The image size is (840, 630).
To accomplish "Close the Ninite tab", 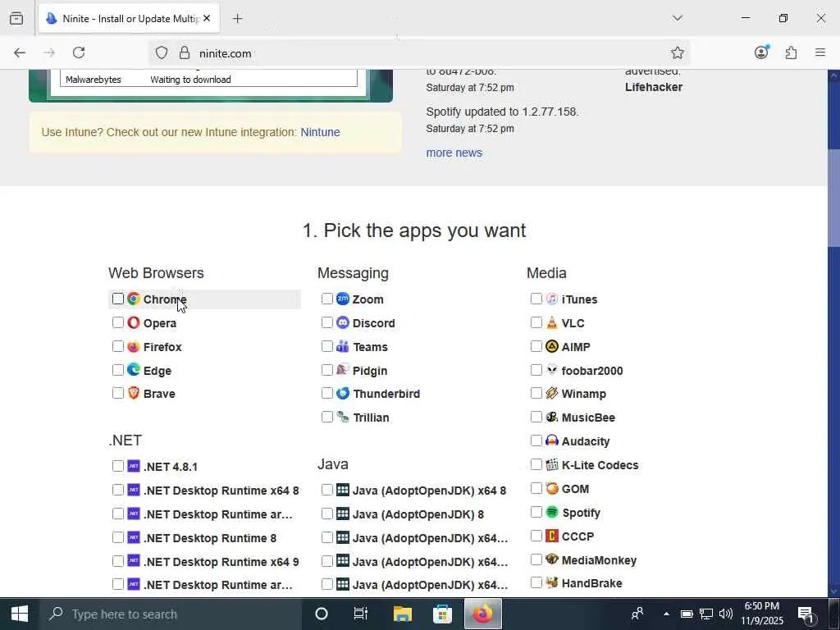I will (x=207, y=18).
